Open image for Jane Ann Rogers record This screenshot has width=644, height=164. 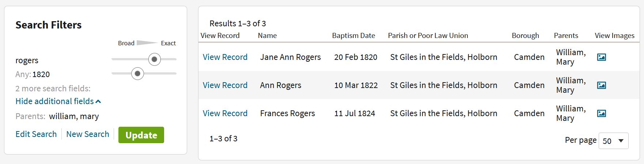point(601,57)
